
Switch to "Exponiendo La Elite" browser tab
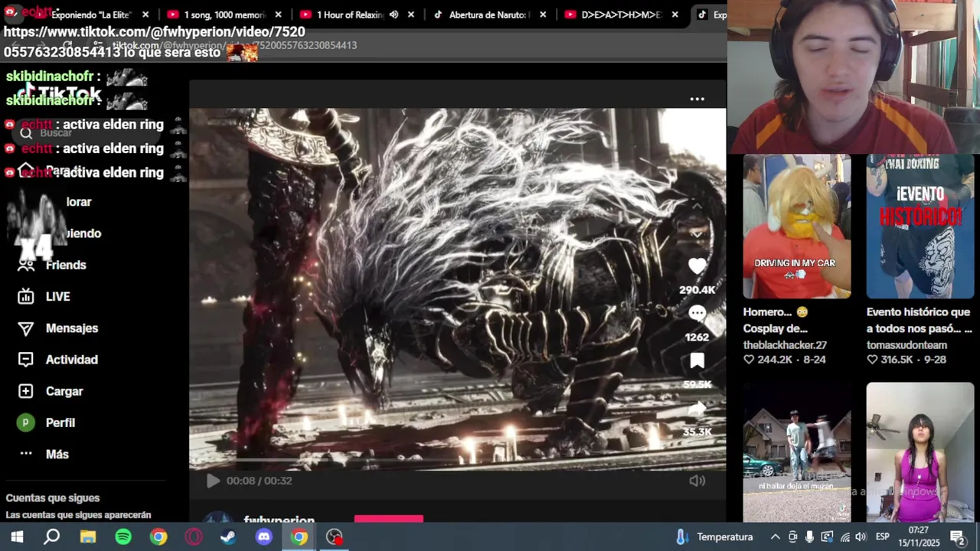(x=91, y=15)
